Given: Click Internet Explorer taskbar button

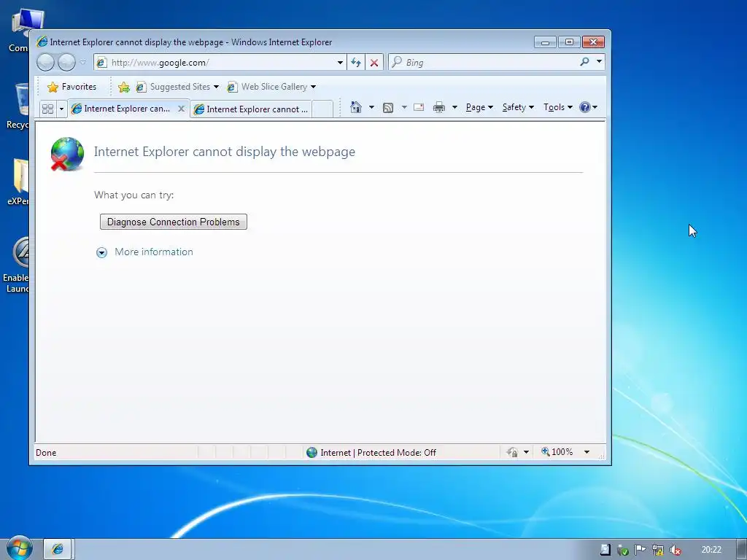Looking at the screenshot, I should [x=57, y=549].
